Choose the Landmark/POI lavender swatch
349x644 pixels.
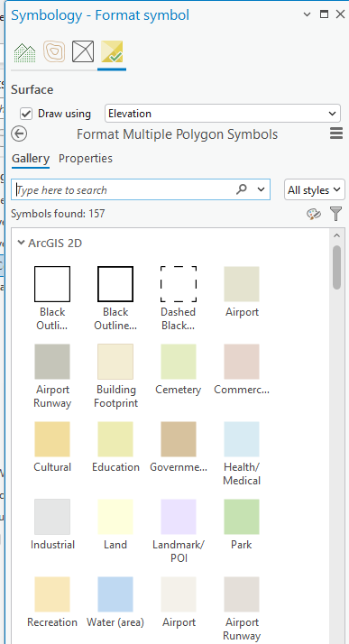(179, 517)
